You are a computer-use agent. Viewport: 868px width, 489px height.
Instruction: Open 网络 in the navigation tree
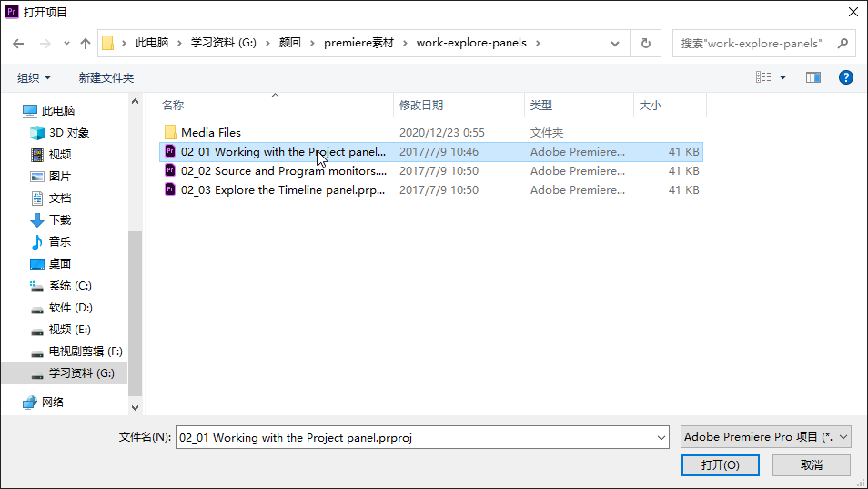point(53,402)
